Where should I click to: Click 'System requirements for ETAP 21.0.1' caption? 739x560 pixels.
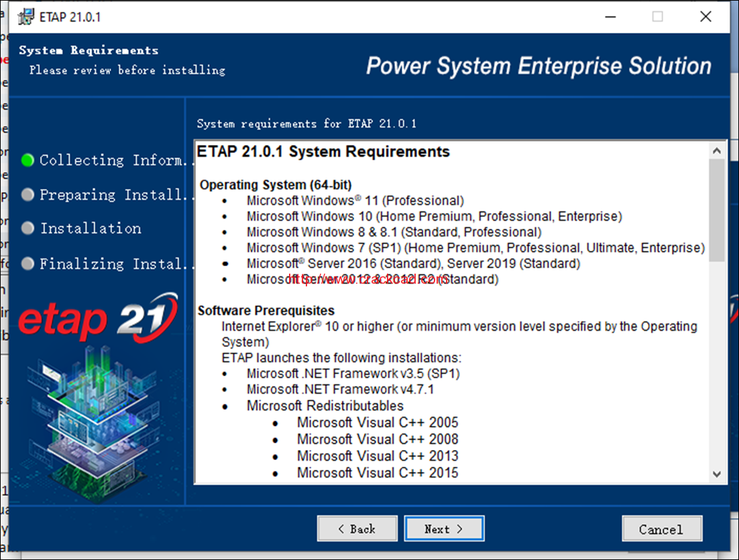pyautogui.click(x=306, y=123)
